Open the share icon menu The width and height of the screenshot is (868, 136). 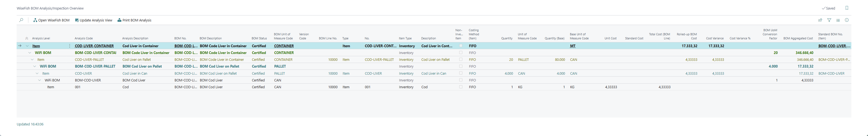820,20
